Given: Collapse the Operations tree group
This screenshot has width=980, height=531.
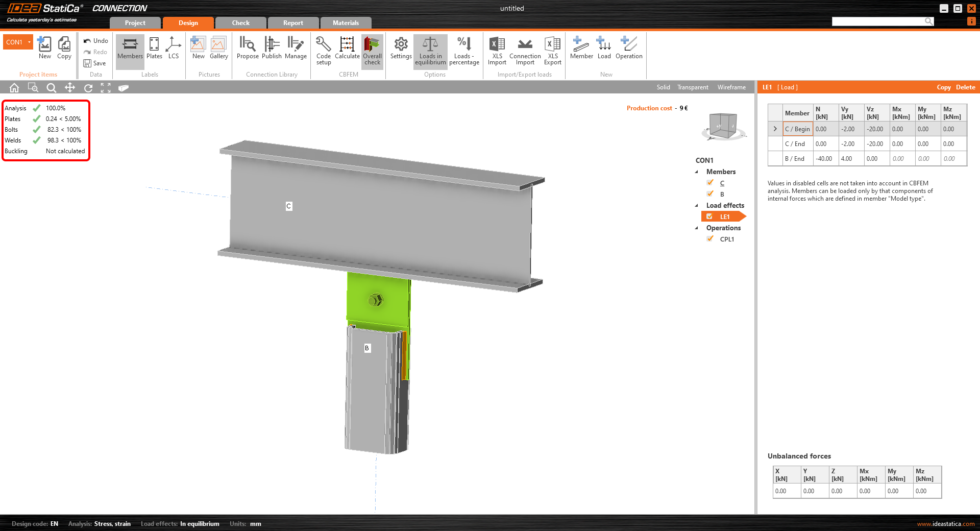Looking at the screenshot, I should pyautogui.click(x=697, y=228).
